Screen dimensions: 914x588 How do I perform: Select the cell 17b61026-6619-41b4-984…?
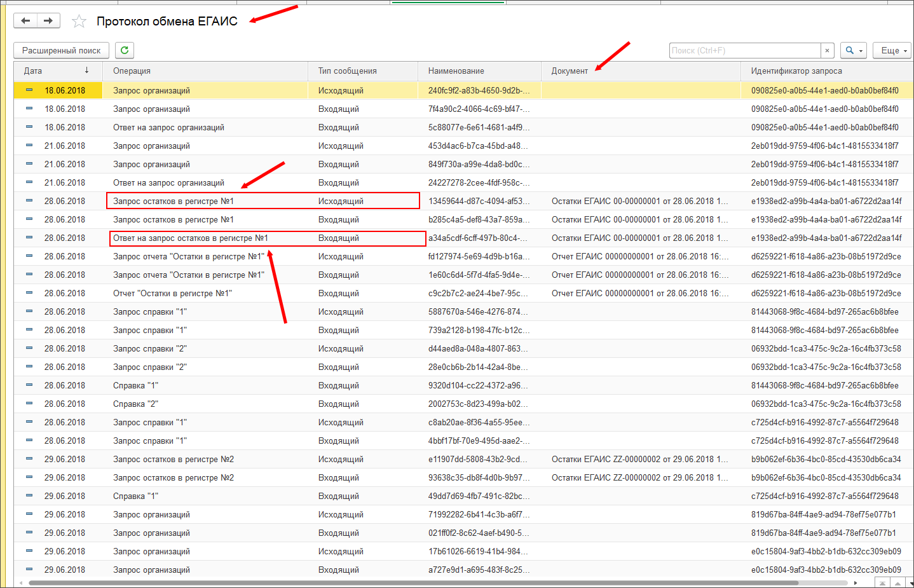pyautogui.click(x=479, y=551)
